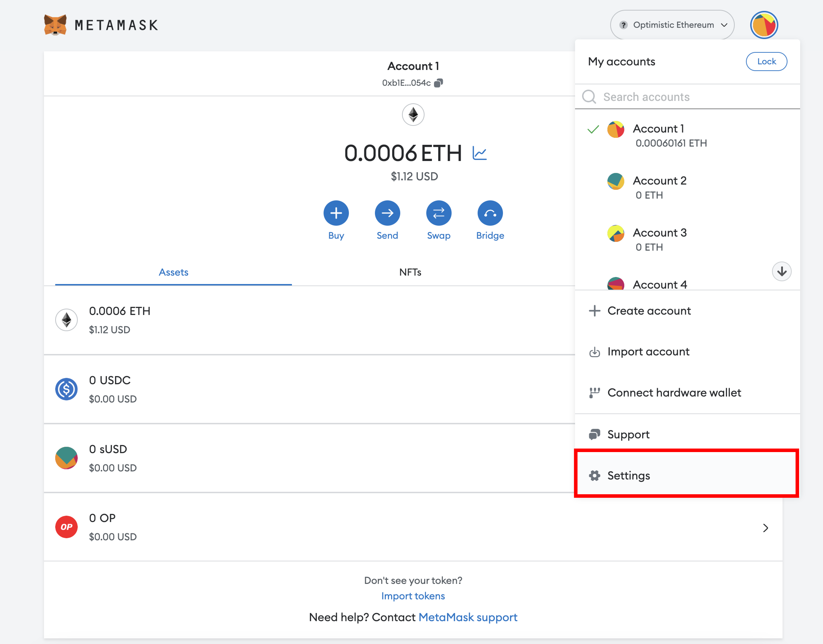Click the Send arrow icon
823x644 pixels.
pyautogui.click(x=387, y=213)
